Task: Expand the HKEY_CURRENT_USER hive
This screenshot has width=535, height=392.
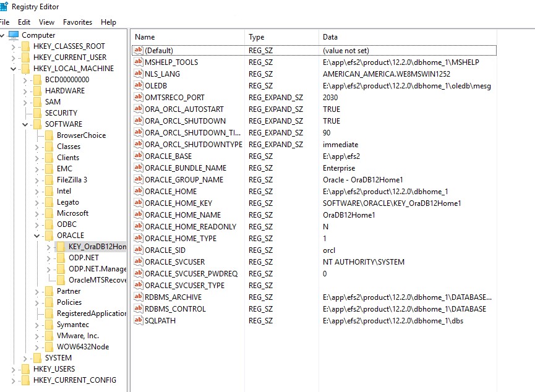Action: 13,58
